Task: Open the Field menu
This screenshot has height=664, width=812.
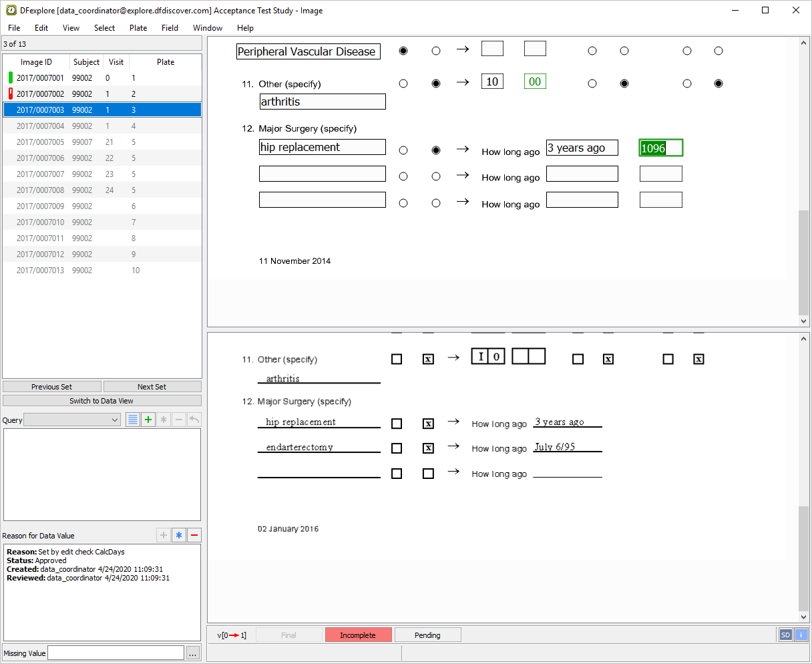Action: pyautogui.click(x=170, y=28)
